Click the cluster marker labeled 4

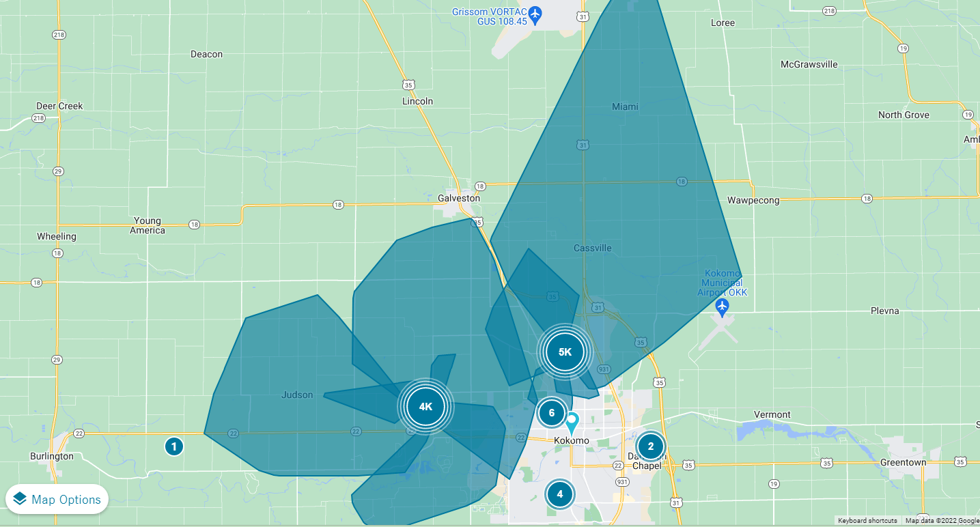pyautogui.click(x=559, y=493)
